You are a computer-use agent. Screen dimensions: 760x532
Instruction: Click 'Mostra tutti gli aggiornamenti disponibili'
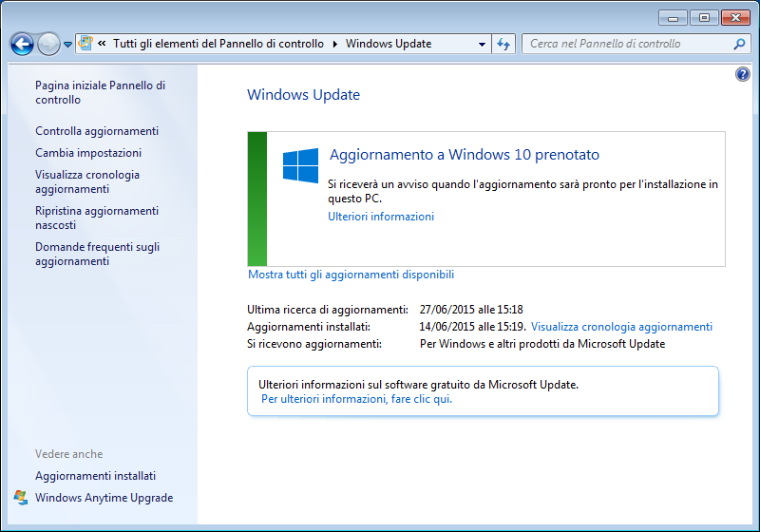pyautogui.click(x=351, y=275)
